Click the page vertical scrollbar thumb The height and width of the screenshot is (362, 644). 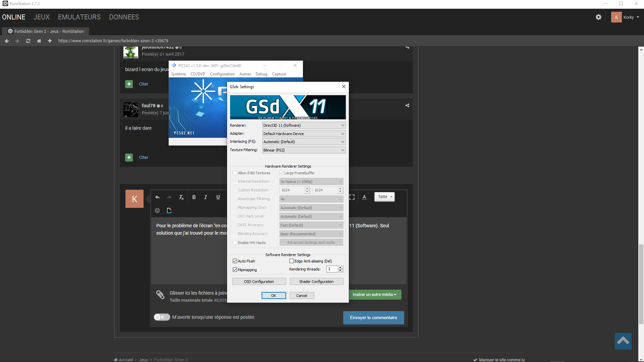point(641,284)
